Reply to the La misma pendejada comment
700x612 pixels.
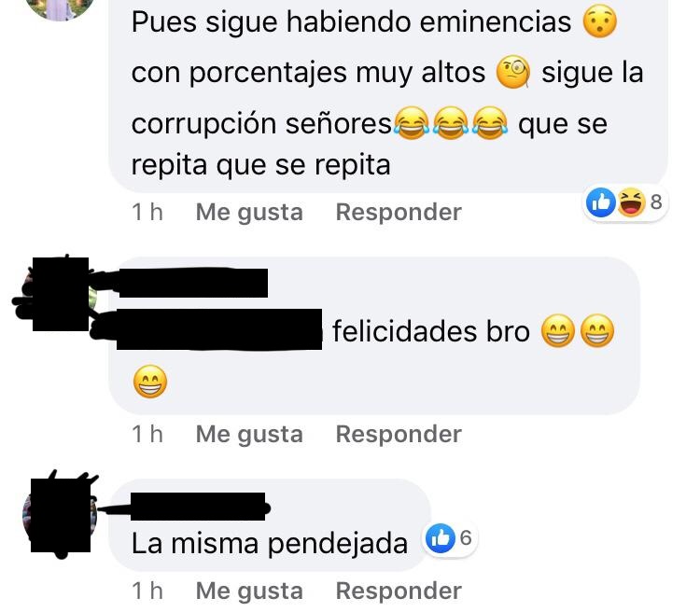[399, 591]
